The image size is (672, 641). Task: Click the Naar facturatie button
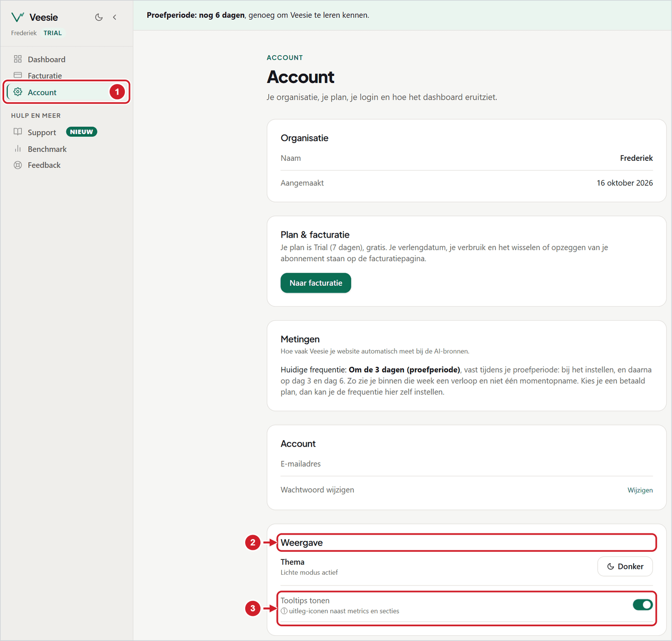(x=316, y=283)
